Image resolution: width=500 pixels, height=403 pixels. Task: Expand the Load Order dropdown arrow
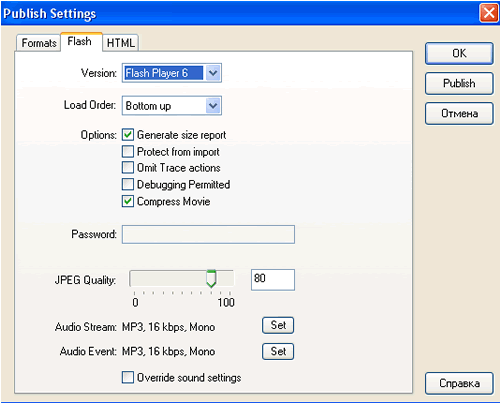213,106
